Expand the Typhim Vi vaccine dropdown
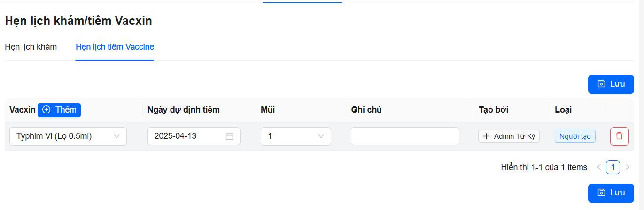The height and width of the screenshot is (210, 644). click(x=68, y=136)
